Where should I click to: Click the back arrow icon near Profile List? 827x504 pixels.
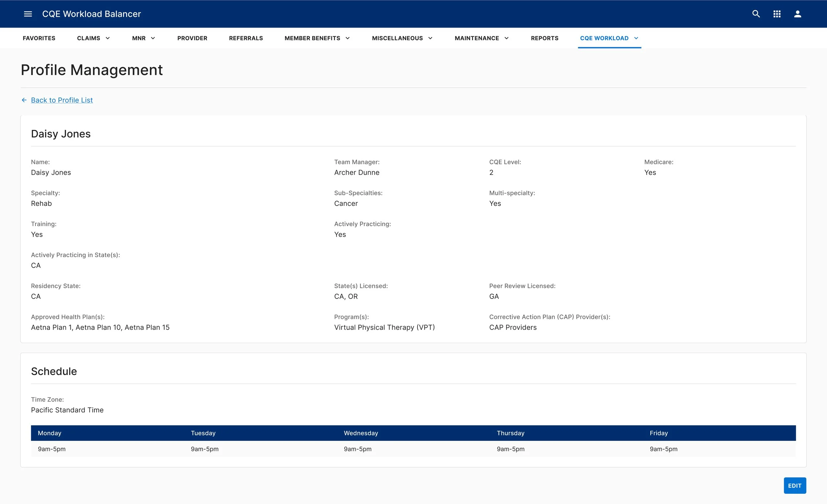click(x=24, y=100)
